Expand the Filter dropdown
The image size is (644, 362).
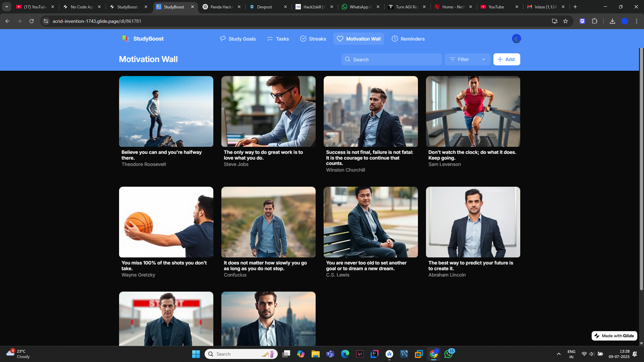pos(467,59)
